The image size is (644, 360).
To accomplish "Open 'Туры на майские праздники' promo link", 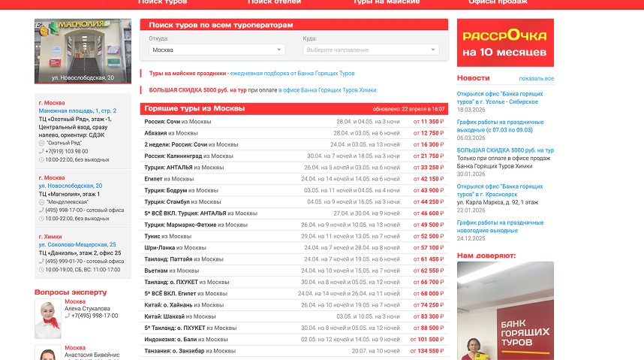I will tap(188, 73).
